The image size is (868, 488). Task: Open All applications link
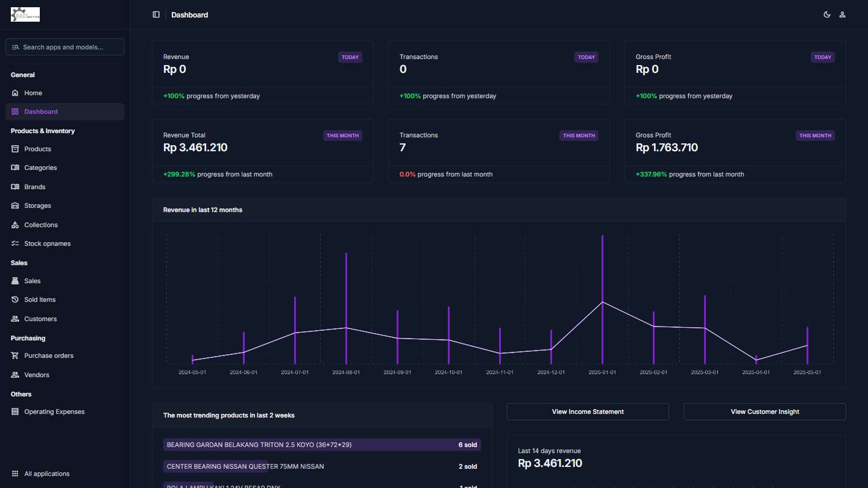click(65, 474)
